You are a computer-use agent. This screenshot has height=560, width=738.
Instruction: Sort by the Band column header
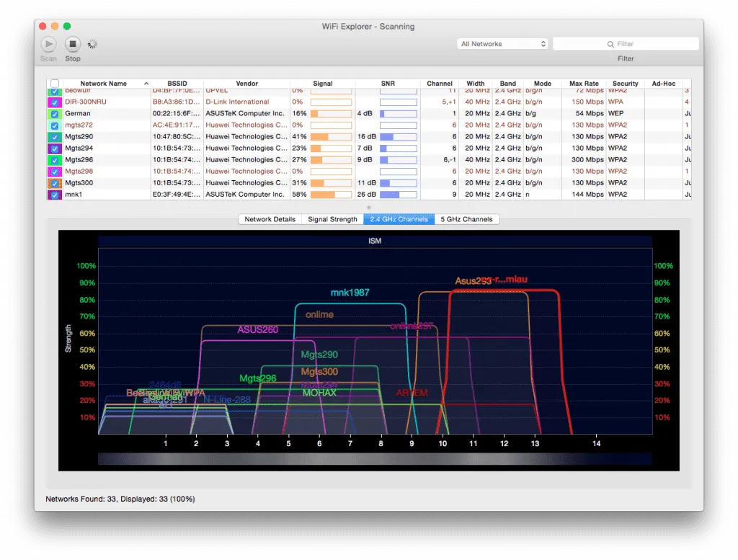click(x=508, y=84)
